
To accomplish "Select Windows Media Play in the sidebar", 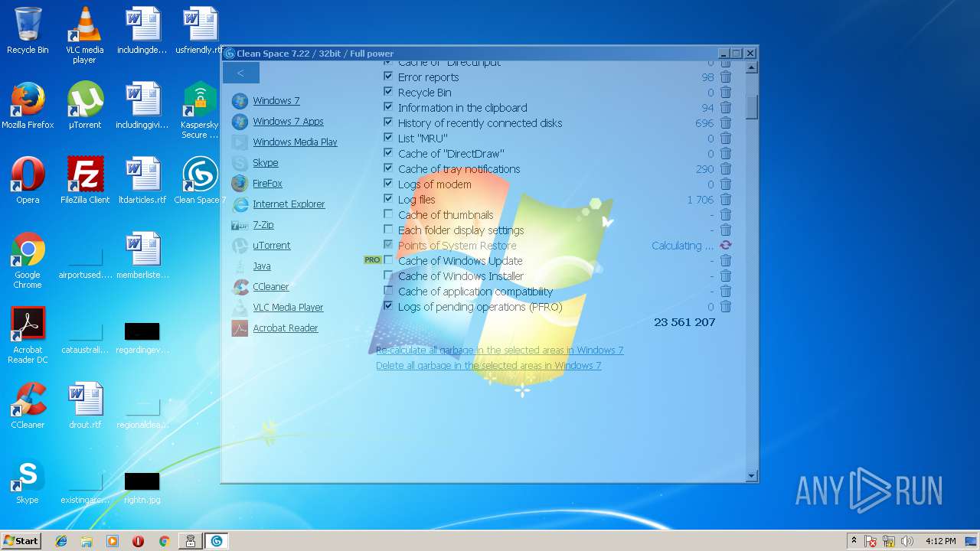I will pos(295,142).
